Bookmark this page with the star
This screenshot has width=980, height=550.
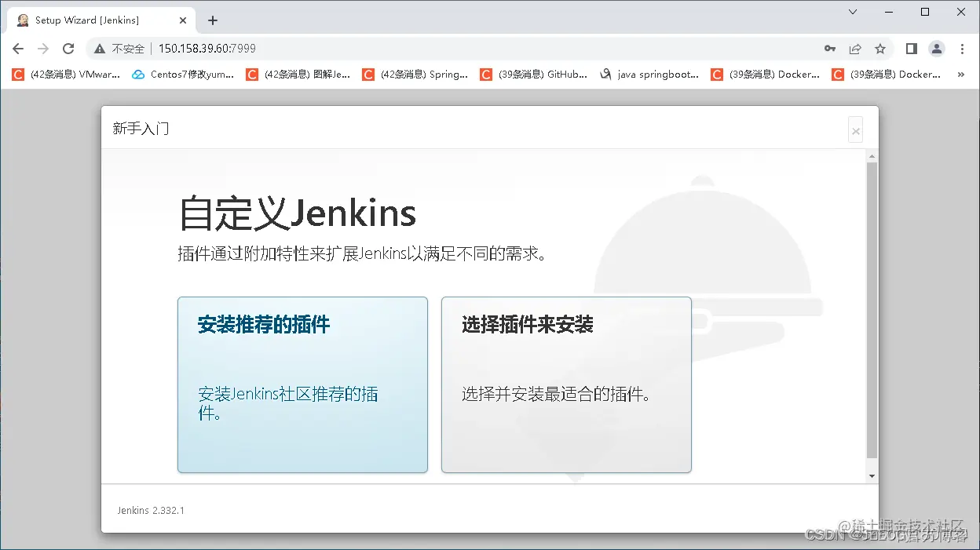(880, 49)
